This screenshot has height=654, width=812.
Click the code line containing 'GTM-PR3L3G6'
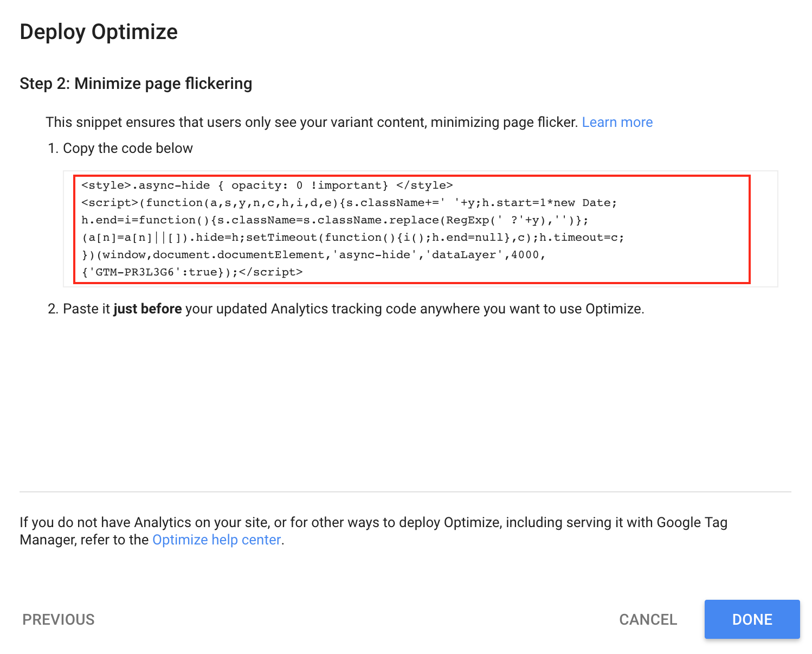(192, 272)
